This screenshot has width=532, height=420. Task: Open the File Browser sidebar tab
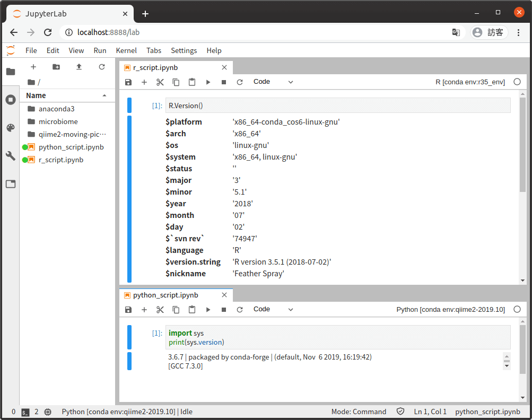11,72
